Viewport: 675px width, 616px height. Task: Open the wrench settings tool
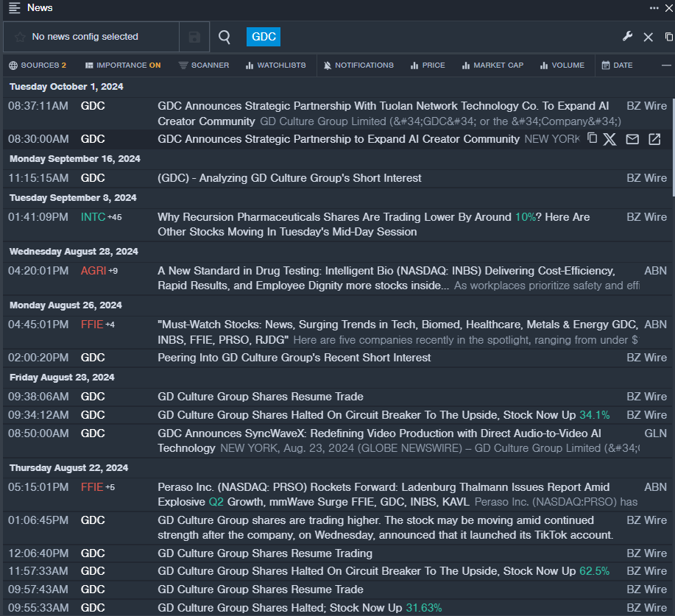tap(628, 37)
